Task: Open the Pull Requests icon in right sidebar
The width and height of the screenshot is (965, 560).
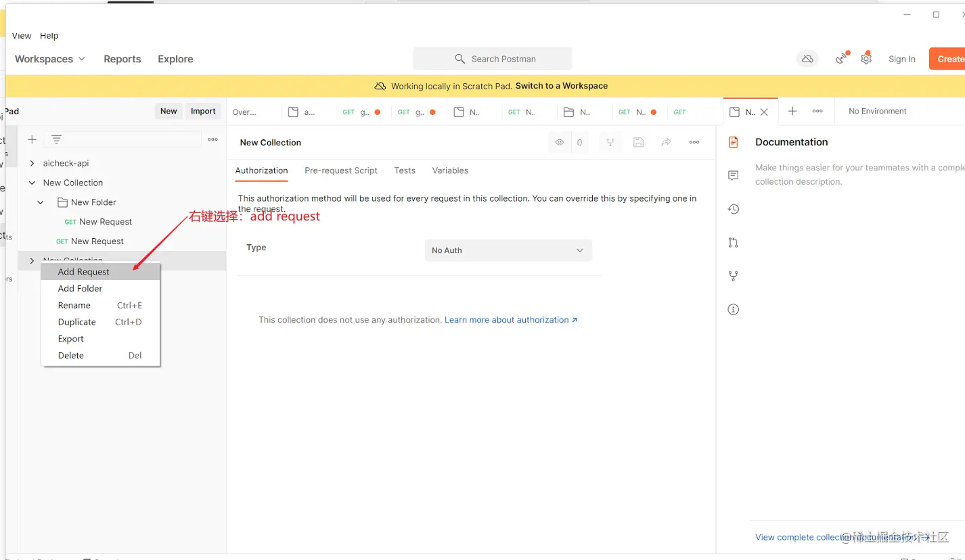Action: [733, 242]
